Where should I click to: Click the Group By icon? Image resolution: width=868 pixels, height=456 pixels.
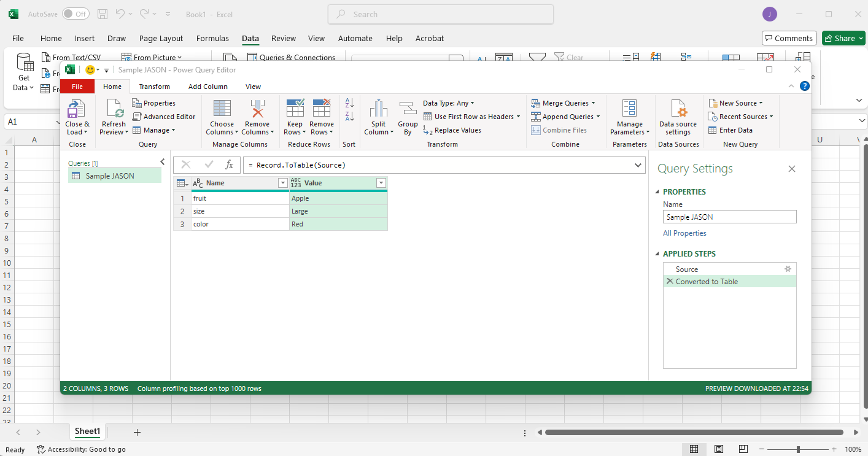click(x=408, y=109)
